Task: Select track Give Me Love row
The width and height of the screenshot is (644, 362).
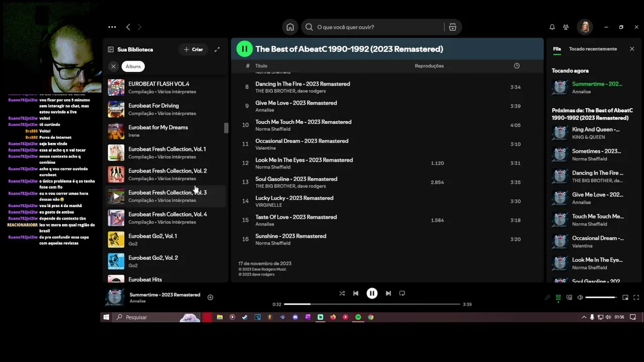Action: [x=387, y=106]
